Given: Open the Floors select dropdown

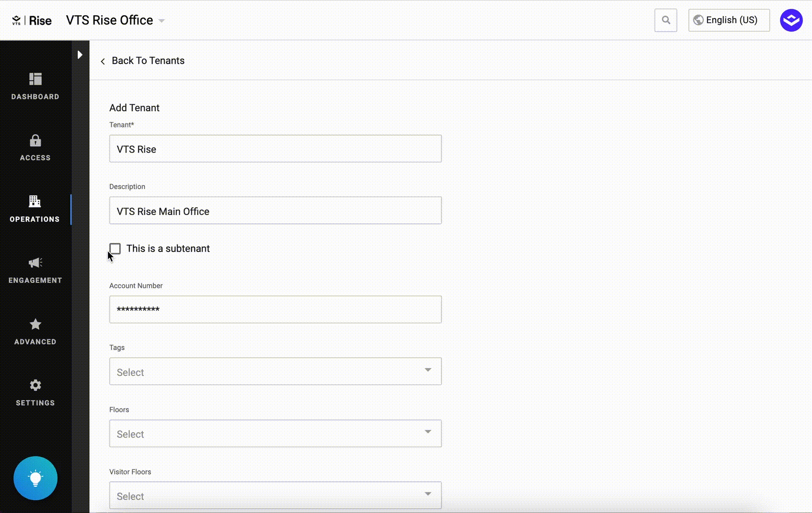Looking at the screenshot, I should tap(275, 433).
